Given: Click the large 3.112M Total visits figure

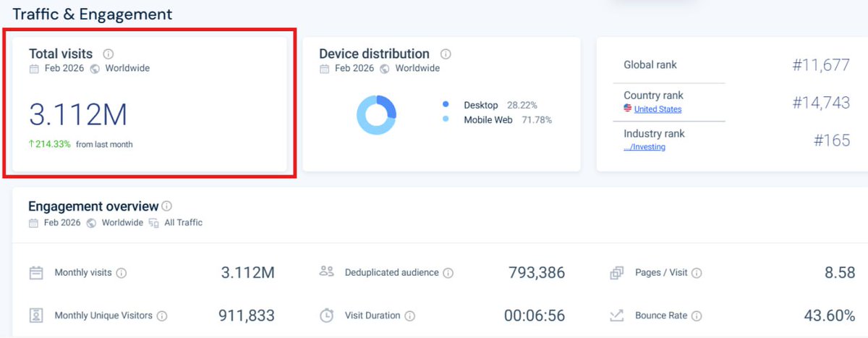Looking at the screenshot, I should coord(78,114).
